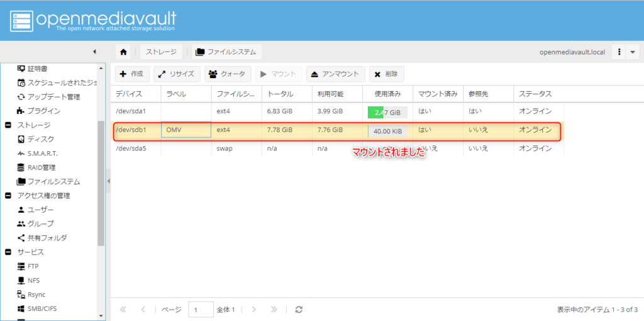Open the three-dot menu at top right
644x321 pixels.
click(620, 52)
